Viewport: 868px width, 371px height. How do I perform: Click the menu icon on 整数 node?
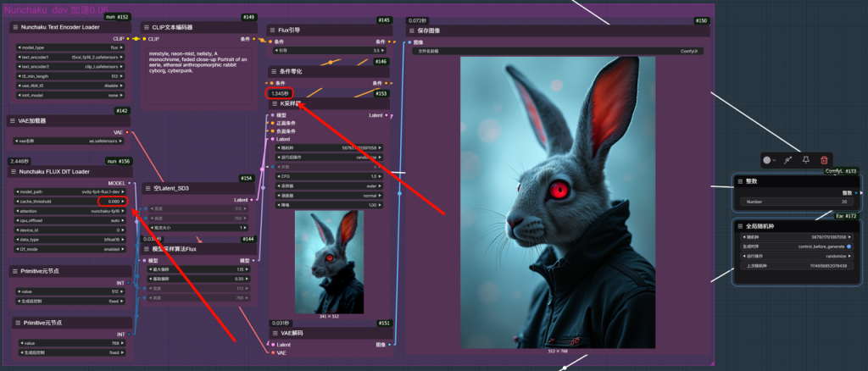click(740, 180)
